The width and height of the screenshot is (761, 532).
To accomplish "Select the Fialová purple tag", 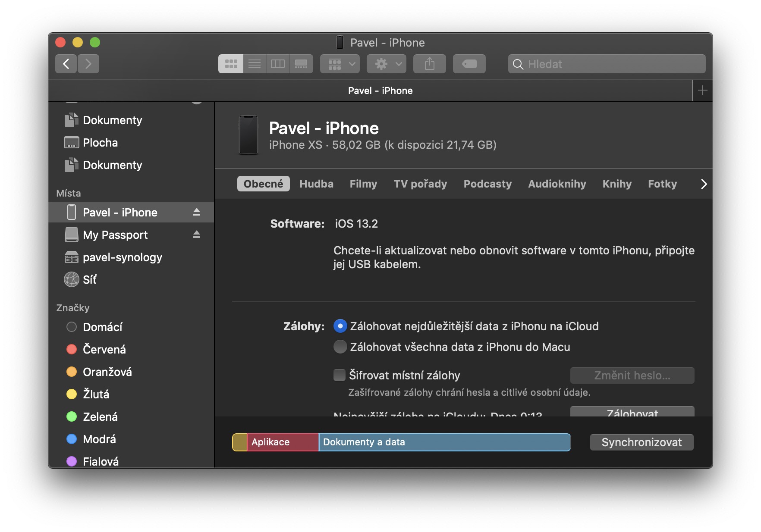I will point(131,460).
